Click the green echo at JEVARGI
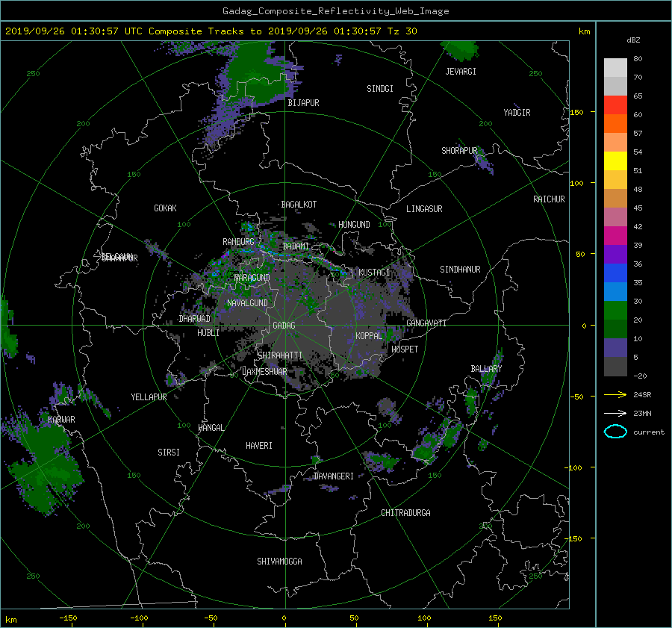 point(461,50)
